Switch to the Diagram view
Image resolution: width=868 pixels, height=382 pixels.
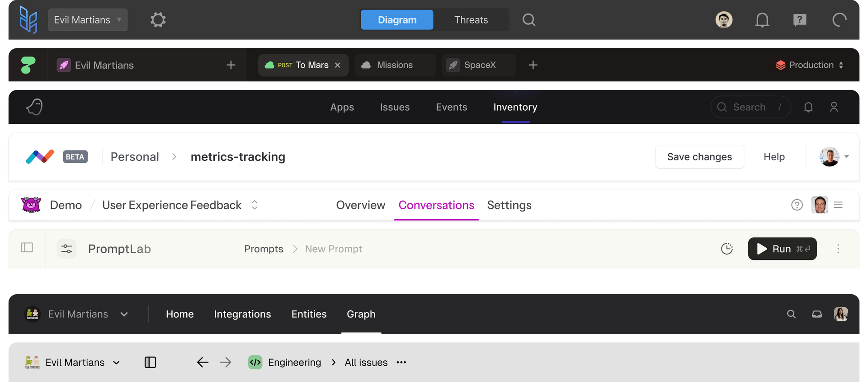pos(397,20)
